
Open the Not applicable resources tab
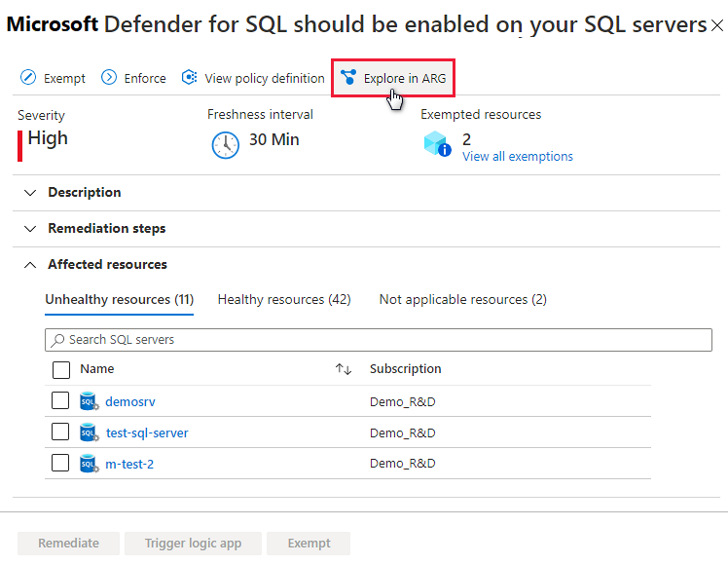(x=462, y=299)
